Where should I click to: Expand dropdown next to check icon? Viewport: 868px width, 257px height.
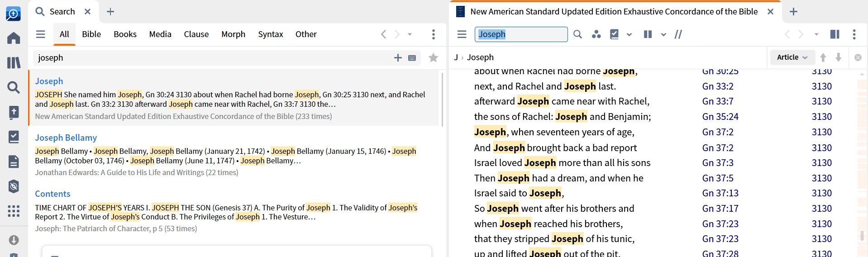pyautogui.click(x=629, y=34)
